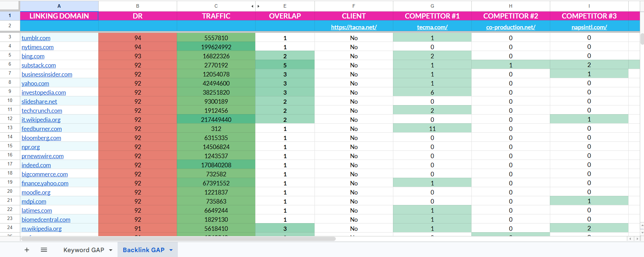Screen dimensions: 644x257
Task: Open the moodle.org link
Action: click(36, 192)
